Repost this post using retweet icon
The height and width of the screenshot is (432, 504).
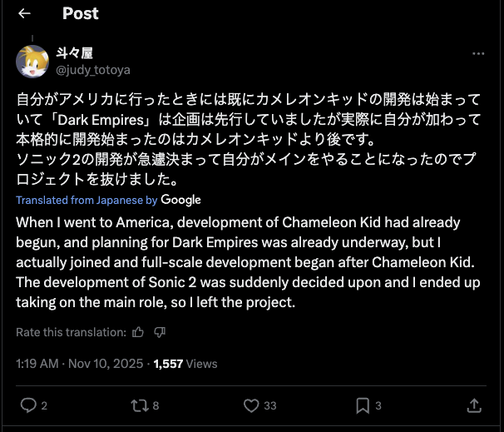140,405
